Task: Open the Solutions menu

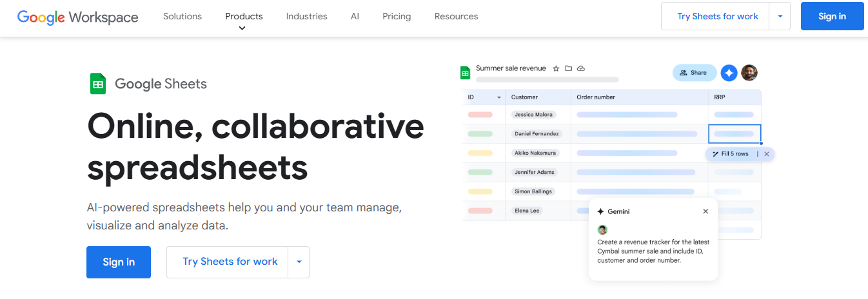Action: tap(182, 16)
